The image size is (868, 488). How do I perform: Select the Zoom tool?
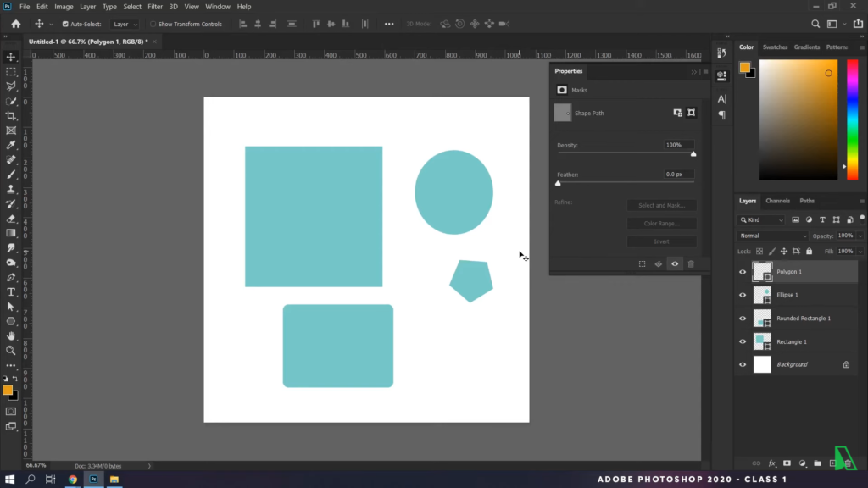pos(10,350)
